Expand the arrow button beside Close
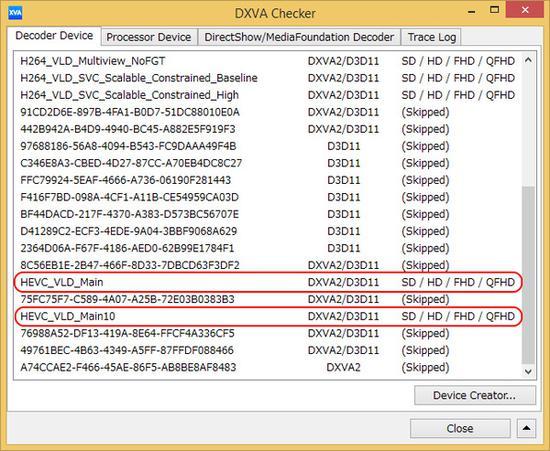 (x=526, y=428)
